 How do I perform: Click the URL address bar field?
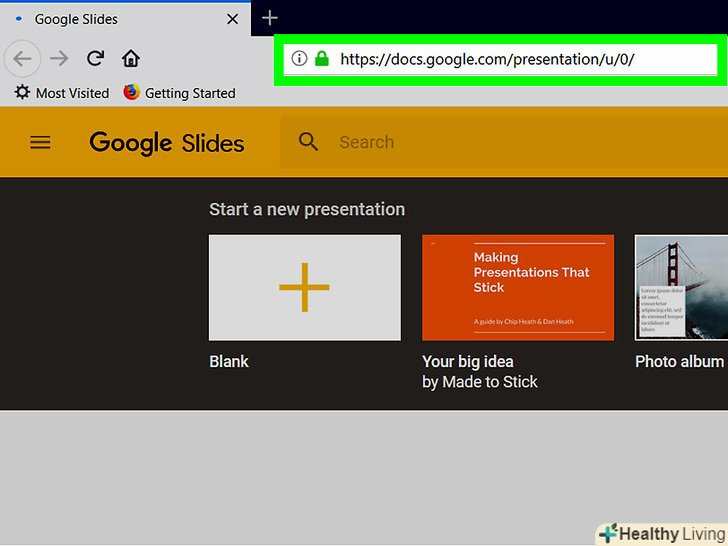coord(500,59)
